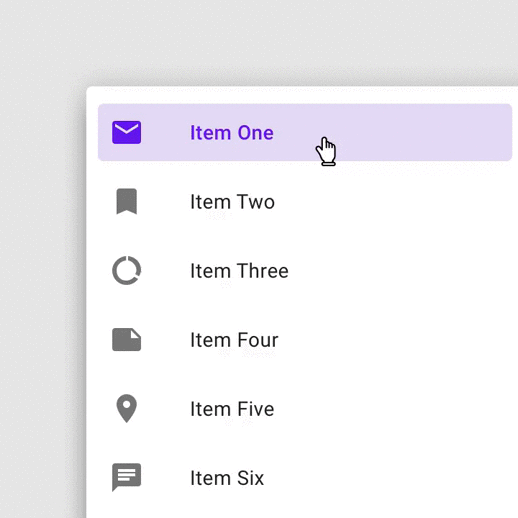This screenshot has width=518, height=518.
Task: Click the empty row space right of Item Three
Action: pyautogui.click(x=400, y=271)
